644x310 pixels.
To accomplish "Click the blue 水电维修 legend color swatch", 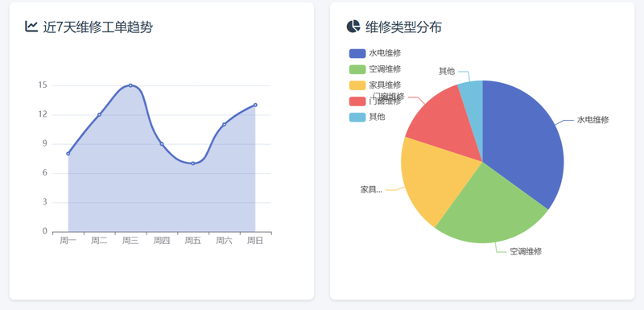I will click(x=357, y=53).
